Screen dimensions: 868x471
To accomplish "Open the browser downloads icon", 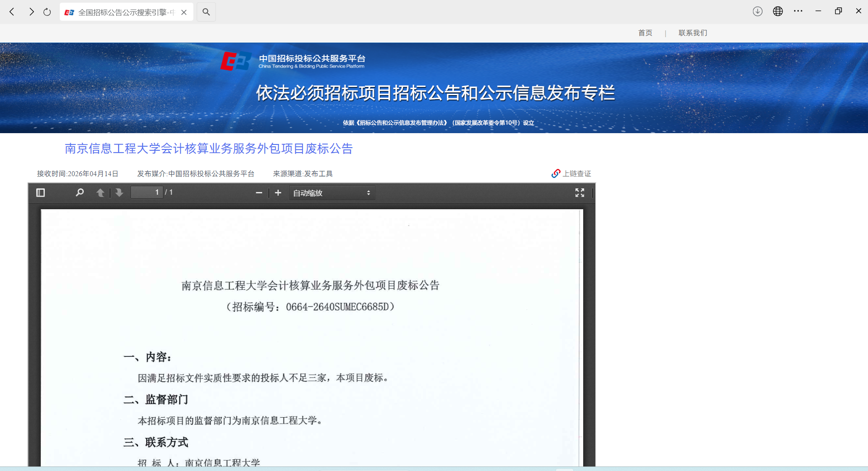I will click(758, 11).
